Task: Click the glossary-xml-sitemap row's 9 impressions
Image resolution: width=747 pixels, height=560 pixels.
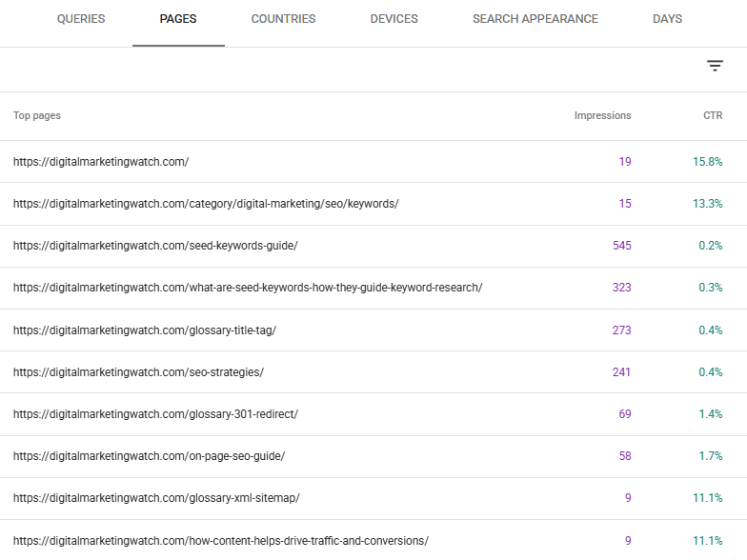Action: coord(628,498)
